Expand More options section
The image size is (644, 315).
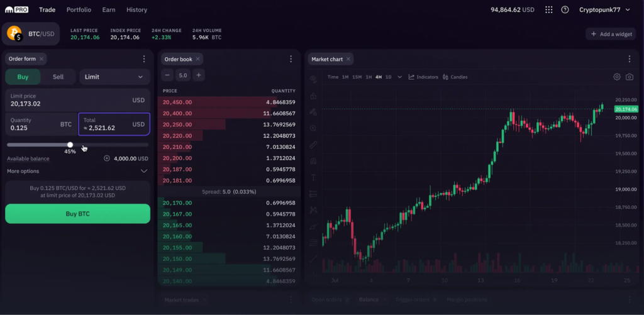click(x=77, y=171)
